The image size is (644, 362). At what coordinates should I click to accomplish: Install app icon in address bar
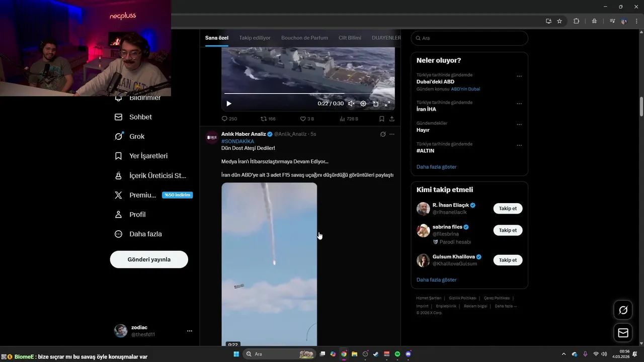click(548, 21)
